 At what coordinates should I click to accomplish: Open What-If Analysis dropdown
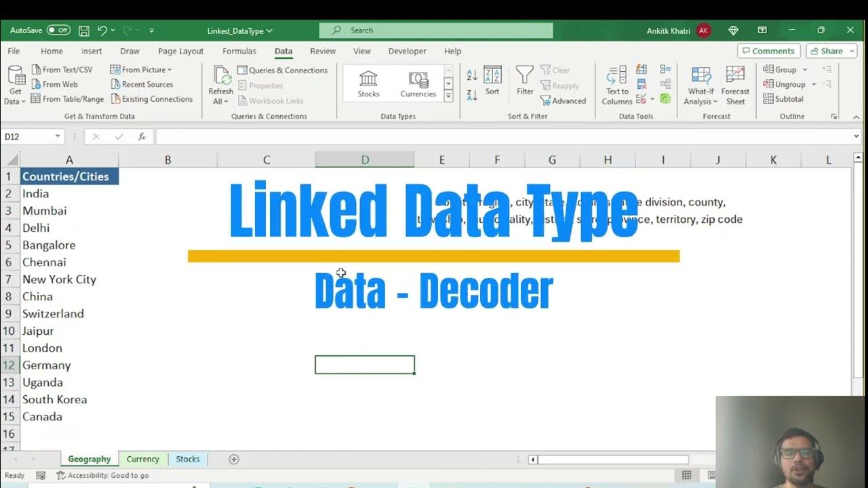click(701, 85)
